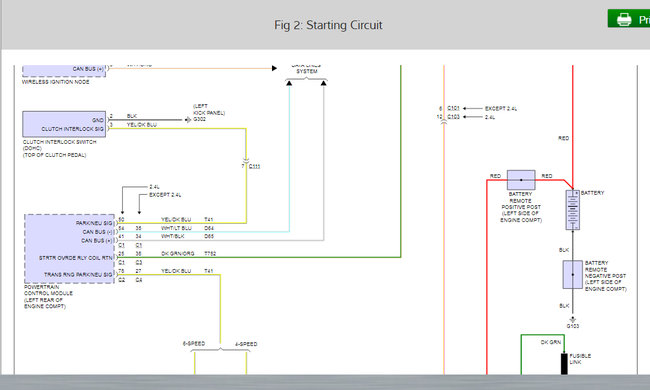This screenshot has width=650, height=390.
Task: Select the '(LEFT KICK PANEL)' location text
Action: [209, 109]
